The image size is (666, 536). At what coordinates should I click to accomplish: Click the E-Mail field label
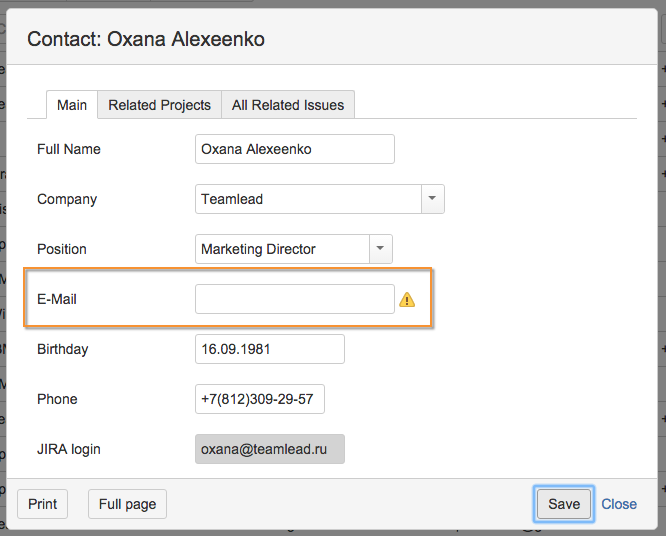[57, 299]
